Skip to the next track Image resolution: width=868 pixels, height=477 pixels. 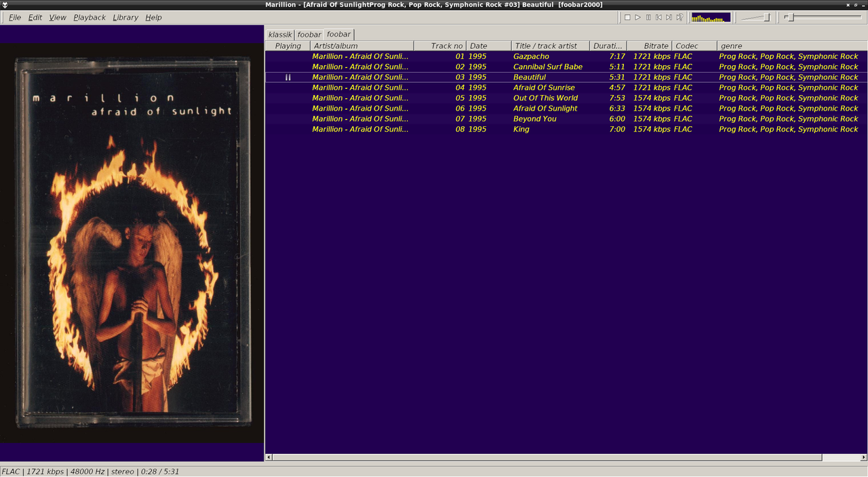pyautogui.click(x=669, y=18)
